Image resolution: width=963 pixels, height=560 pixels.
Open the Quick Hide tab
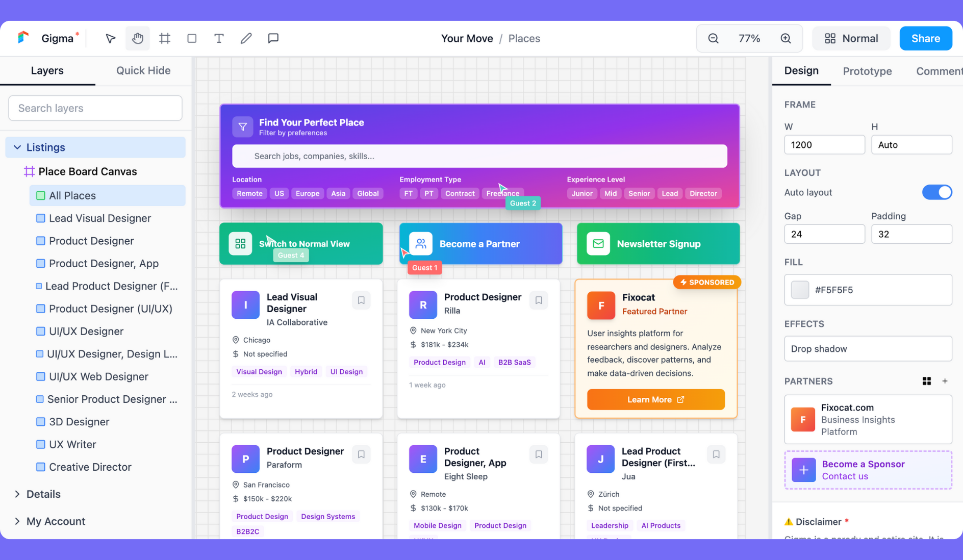[143, 70]
